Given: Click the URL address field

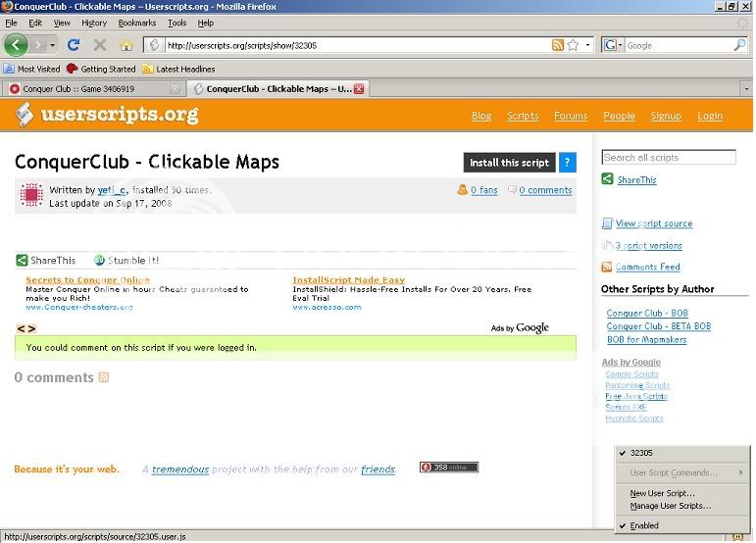Looking at the screenshot, I should pos(357,45).
